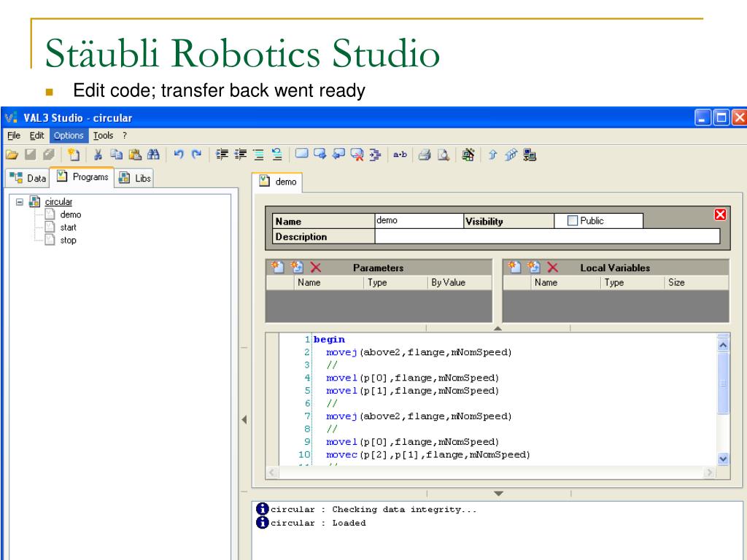Click the Type column header in Parameters
This screenshot has width=747, height=560.
click(x=396, y=282)
